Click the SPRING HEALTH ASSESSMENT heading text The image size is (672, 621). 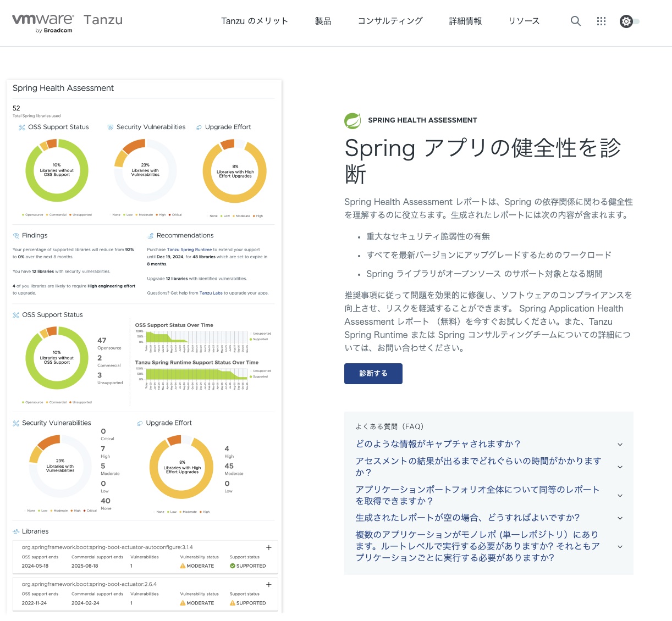pos(422,120)
